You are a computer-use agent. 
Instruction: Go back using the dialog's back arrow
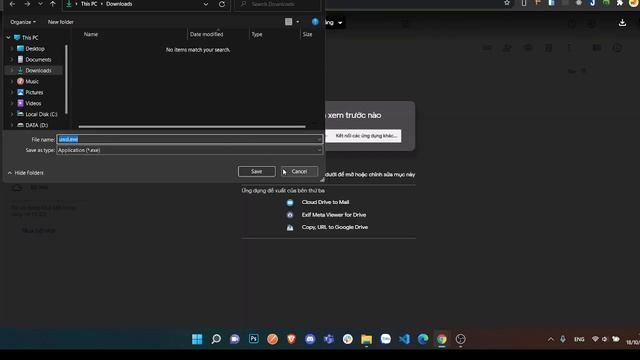point(12,4)
